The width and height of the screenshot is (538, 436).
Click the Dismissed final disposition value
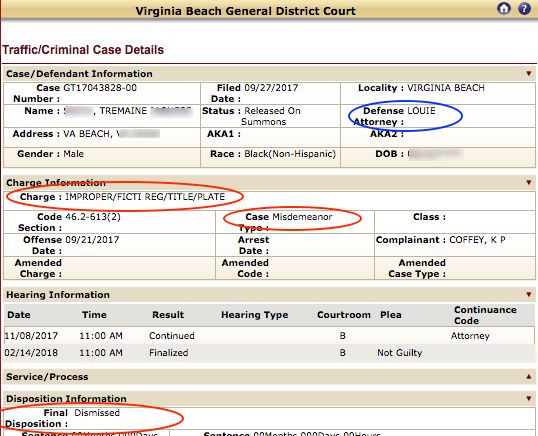(97, 413)
